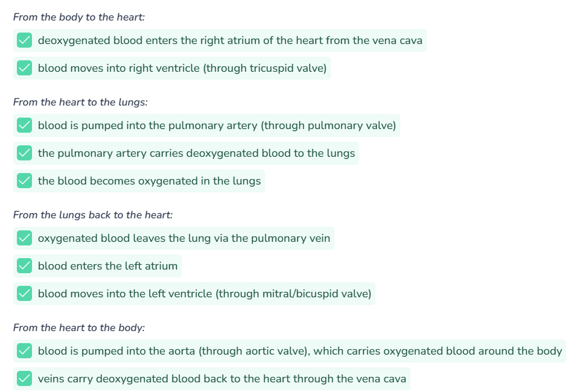The height and width of the screenshot is (392, 583).
Task: Click the text 'through pulmonary valve'
Action: click(330, 125)
